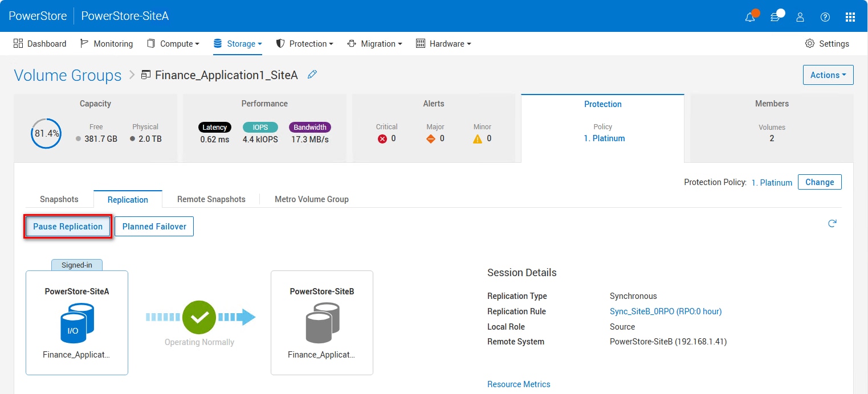Click the Source local role value

coord(622,327)
